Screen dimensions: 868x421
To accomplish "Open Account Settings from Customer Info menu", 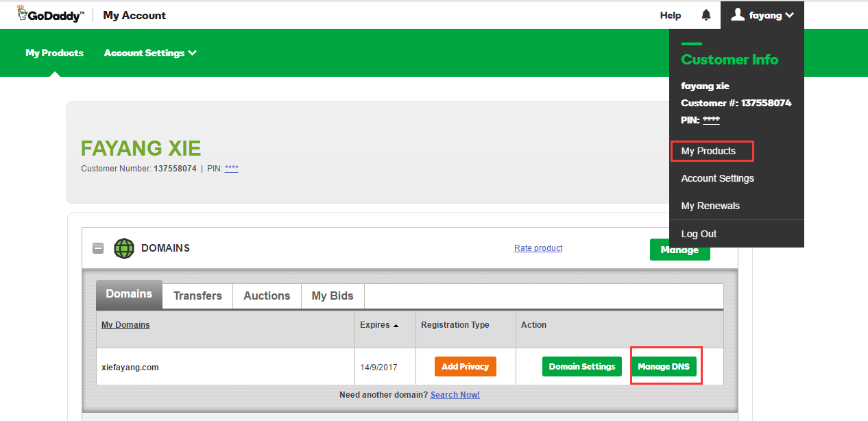I will [x=717, y=178].
